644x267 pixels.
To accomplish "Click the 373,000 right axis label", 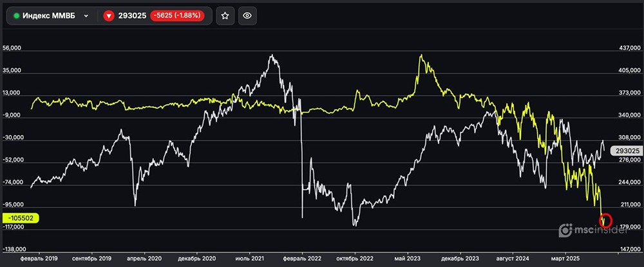I will click(630, 93).
